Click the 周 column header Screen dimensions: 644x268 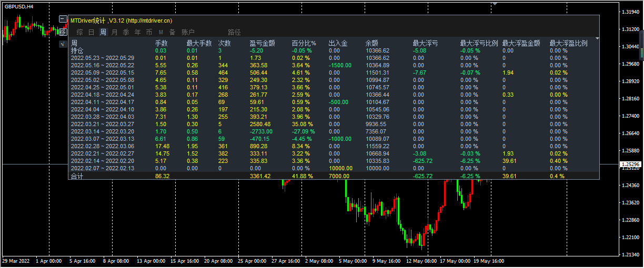[74, 43]
